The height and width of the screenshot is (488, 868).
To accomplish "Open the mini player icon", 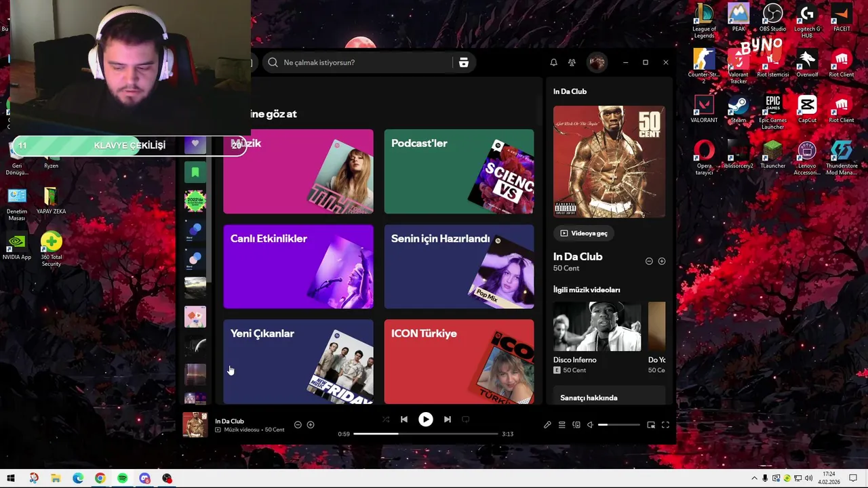I will pyautogui.click(x=651, y=425).
